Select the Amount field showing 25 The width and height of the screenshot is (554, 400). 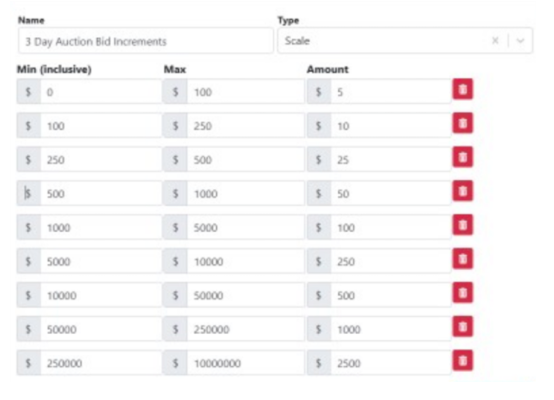[x=391, y=160]
